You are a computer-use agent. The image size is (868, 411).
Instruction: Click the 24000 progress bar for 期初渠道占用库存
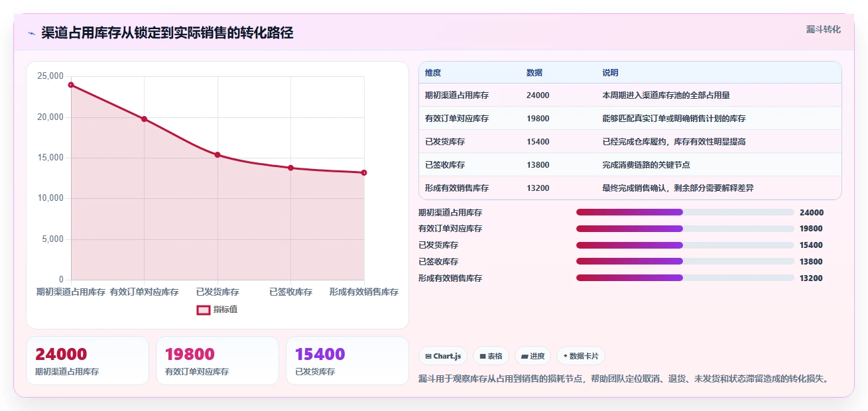pyautogui.click(x=685, y=212)
